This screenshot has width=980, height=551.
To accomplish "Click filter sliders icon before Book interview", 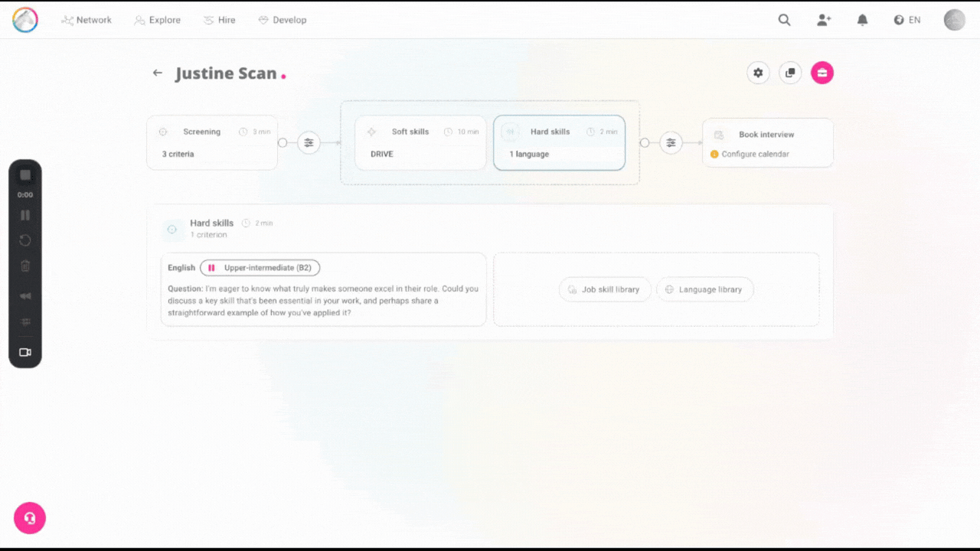I will (x=671, y=142).
